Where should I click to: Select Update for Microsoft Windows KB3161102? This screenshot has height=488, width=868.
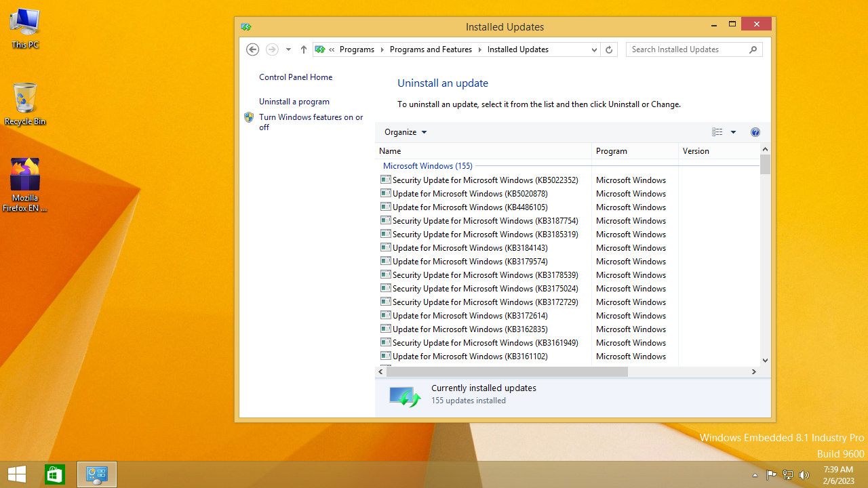pyautogui.click(x=568, y=356)
